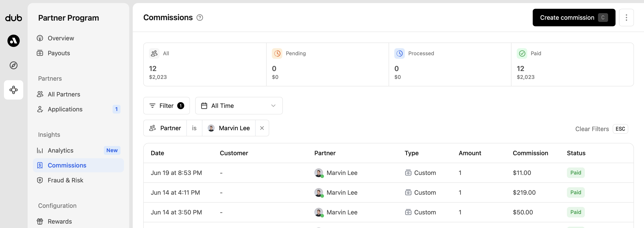644x228 pixels.
Task: Click the $50.00 commission value
Action: 523,212
